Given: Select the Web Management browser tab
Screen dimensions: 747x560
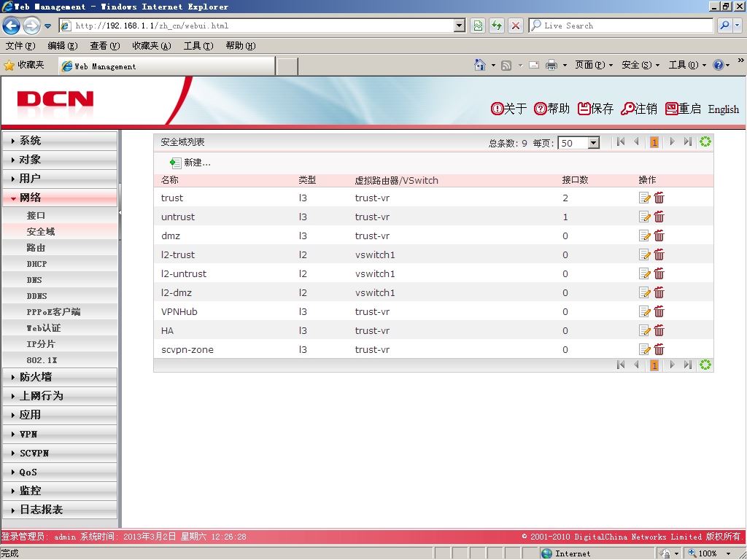Looking at the screenshot, I should pos(167,66).
